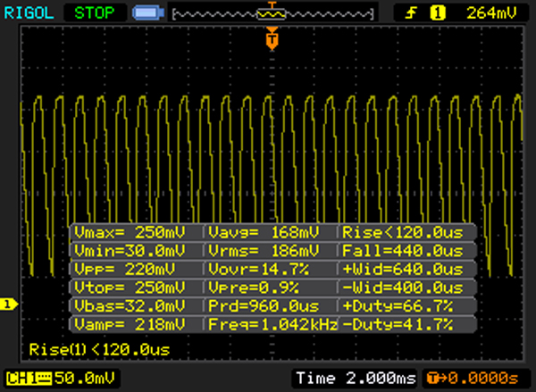Click the blue memory depth icon
Screen dimensions: 536x392
coord(145,13)
